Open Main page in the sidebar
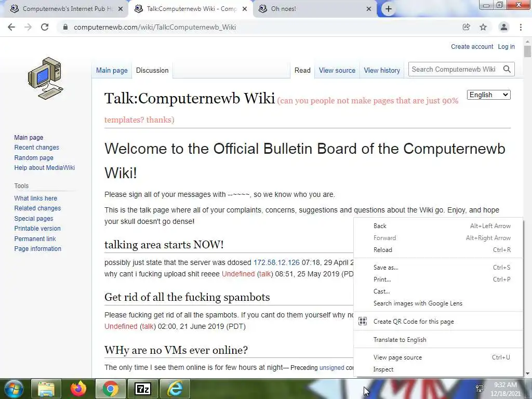The width and height of the screenshot is (532, 399). tap(29, 137)
